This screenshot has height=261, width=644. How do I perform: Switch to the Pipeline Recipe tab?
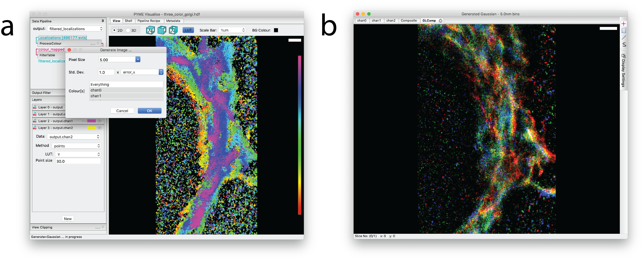point(148,21)
